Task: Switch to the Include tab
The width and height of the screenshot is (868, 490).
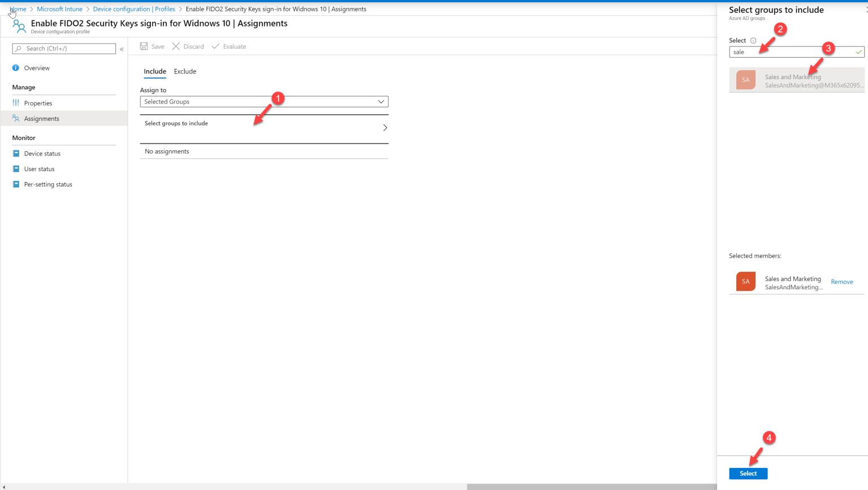Action: (x=155, y=71)
